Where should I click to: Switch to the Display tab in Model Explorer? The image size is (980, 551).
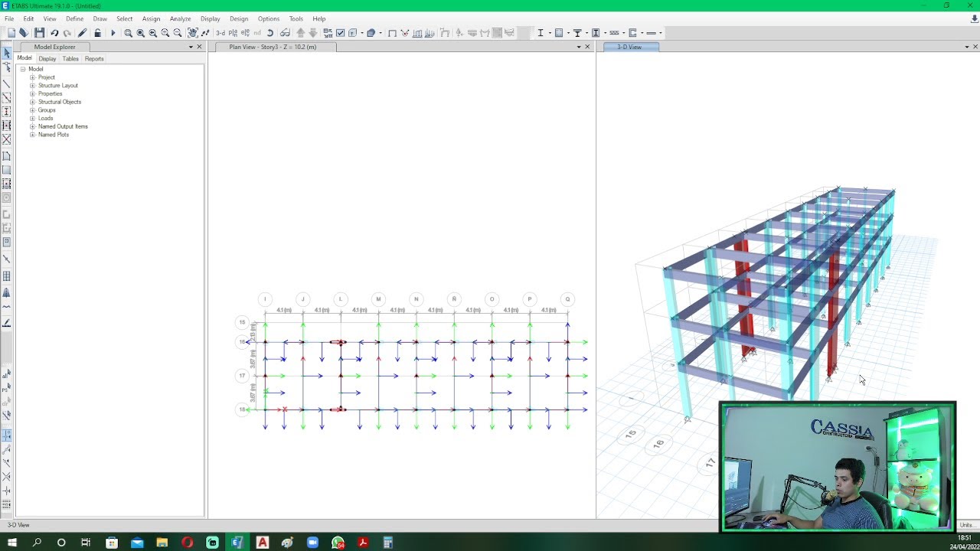47,59
